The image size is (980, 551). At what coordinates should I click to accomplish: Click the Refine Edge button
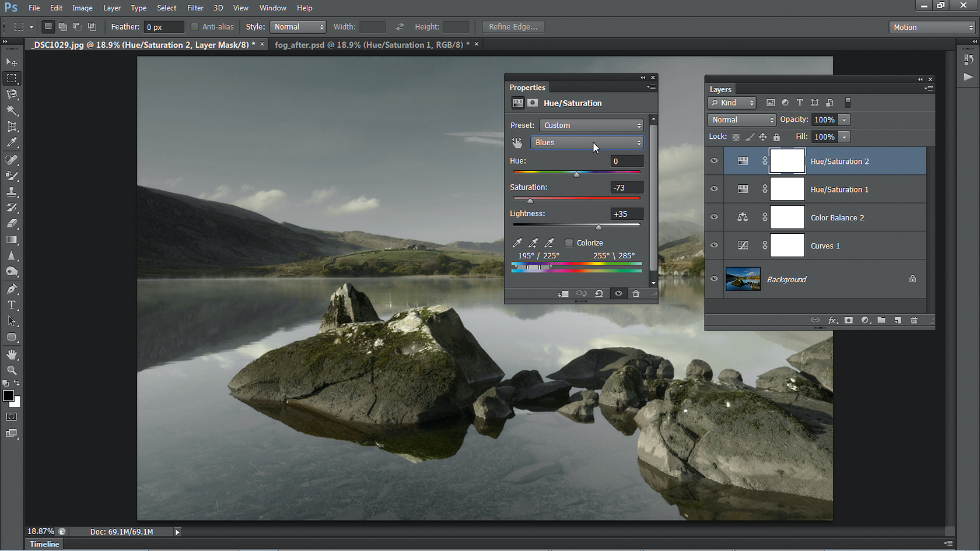pos(513,27)
